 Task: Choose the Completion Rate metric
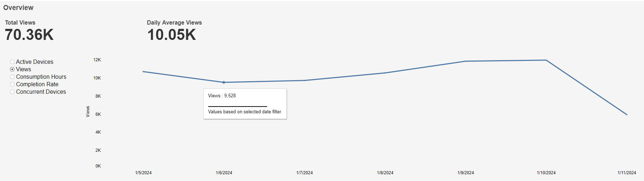pos(12,84)
